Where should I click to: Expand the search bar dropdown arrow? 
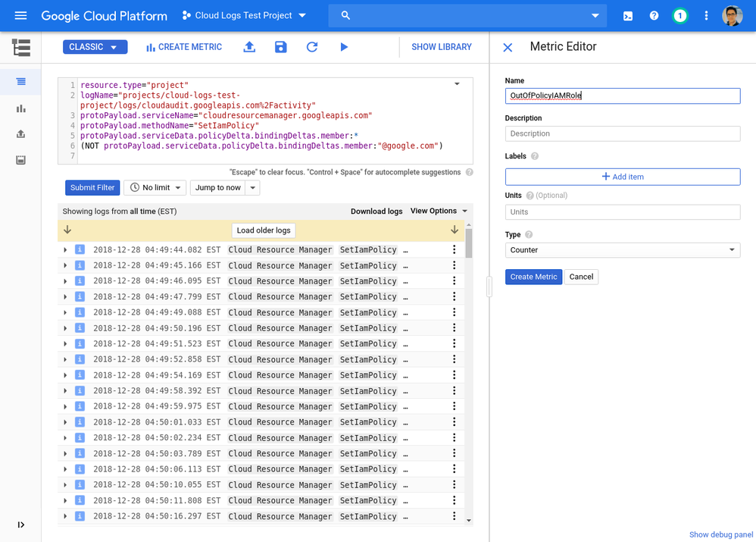coord(595,15)
